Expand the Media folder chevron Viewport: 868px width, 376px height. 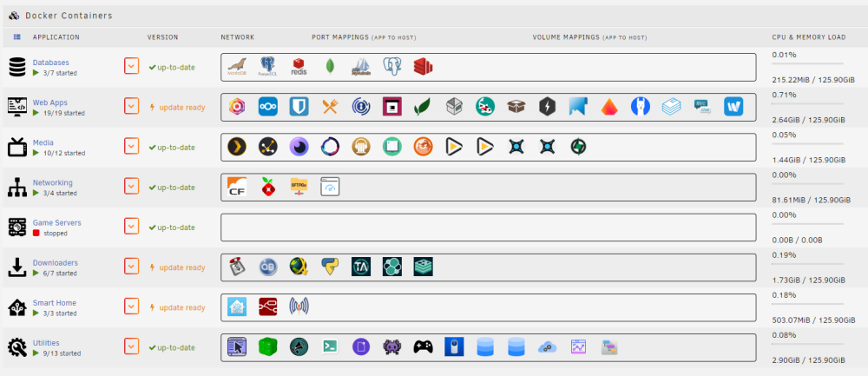[x=131, y=147]
